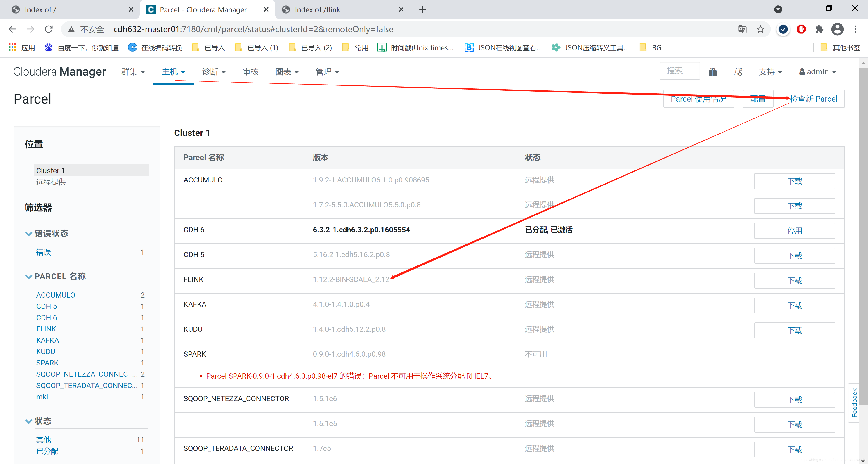Click the Parcel 使用情况 button

tap(698, 99)
